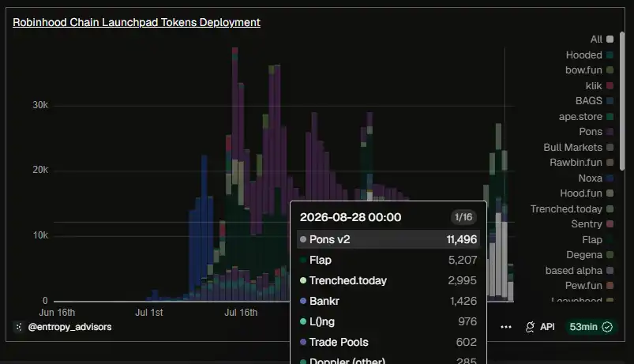Toggle the BAGS legend series

tap(595, 101)
